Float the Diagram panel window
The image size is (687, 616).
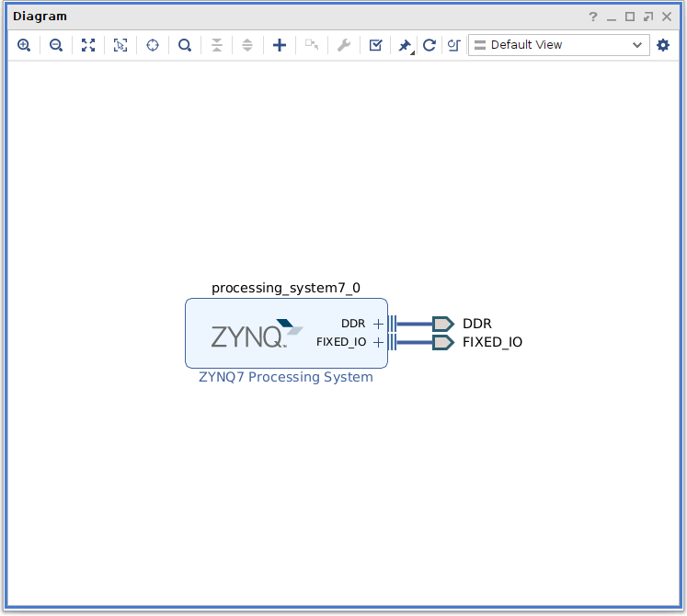pos(648,17)
